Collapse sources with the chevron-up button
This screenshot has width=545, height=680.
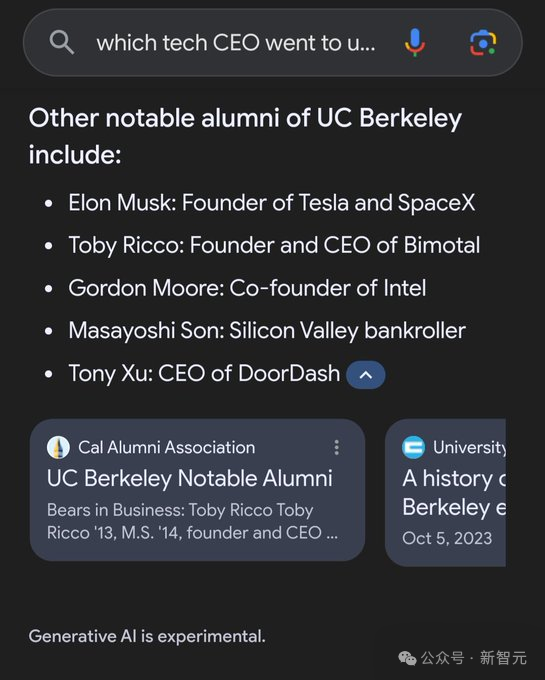(x=366, y=375)
